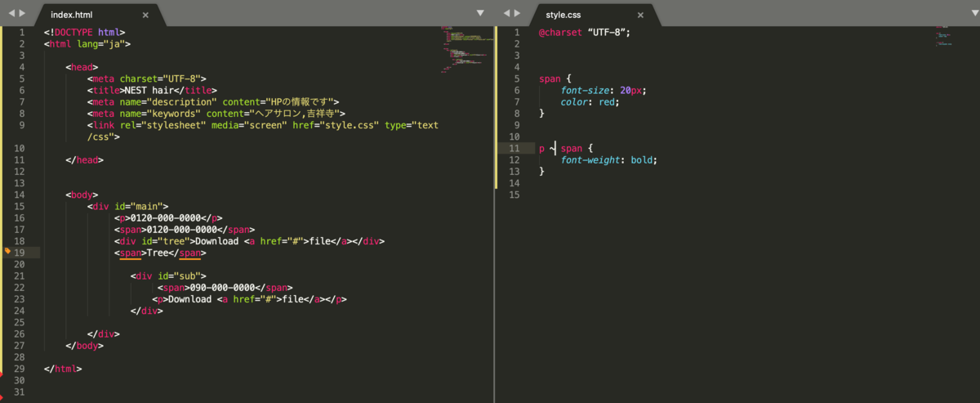
Task: Click the closing </head> tag
Action: coord(85,159)
